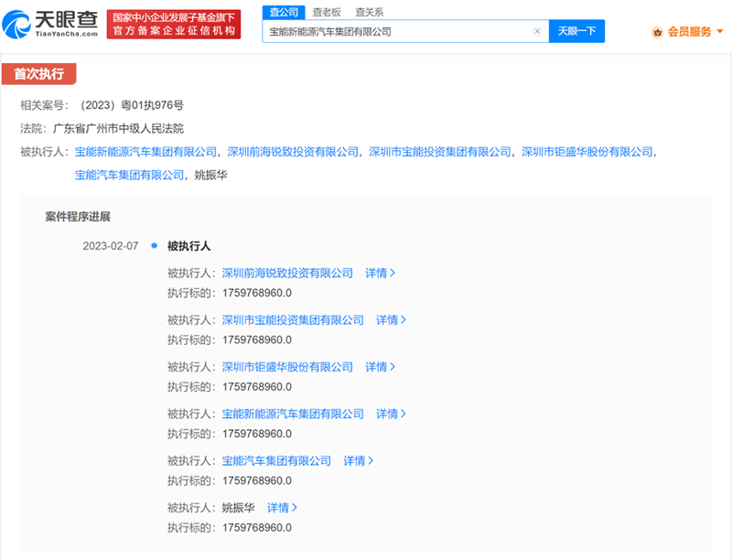Select 执行标的 value under 深圳市钜盛华股份有限公司
The image size is (732, 560).
257,387
